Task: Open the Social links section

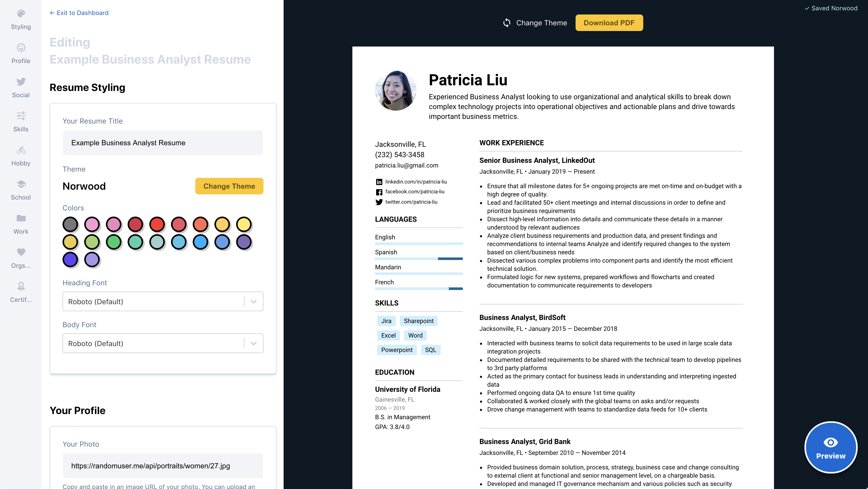Action: coord(21,87)
